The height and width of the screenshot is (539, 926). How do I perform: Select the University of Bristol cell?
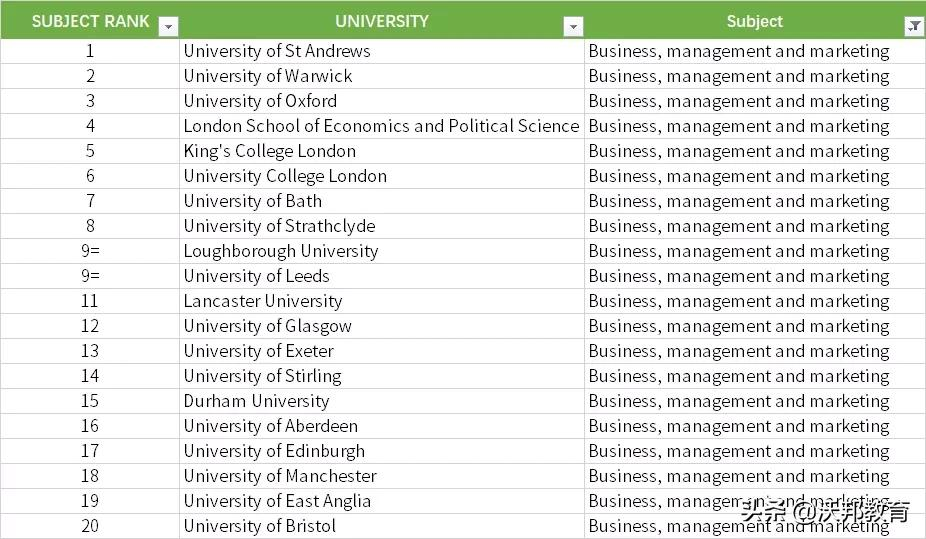coord(260,526)
